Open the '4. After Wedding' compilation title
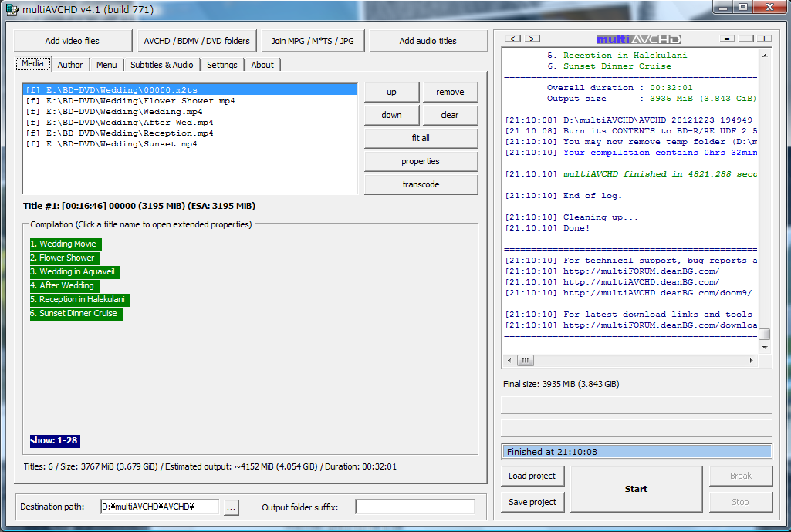 click(65, 285)
